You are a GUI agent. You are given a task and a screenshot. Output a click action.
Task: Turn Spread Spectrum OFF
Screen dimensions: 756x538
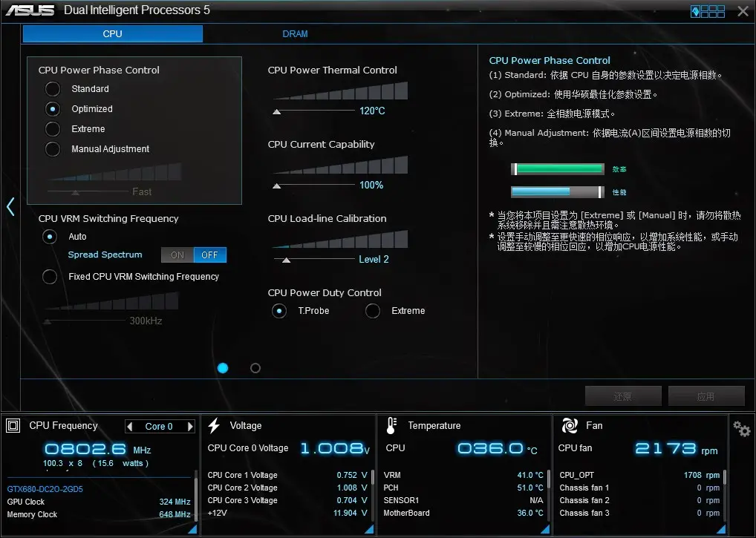[209, 255]
